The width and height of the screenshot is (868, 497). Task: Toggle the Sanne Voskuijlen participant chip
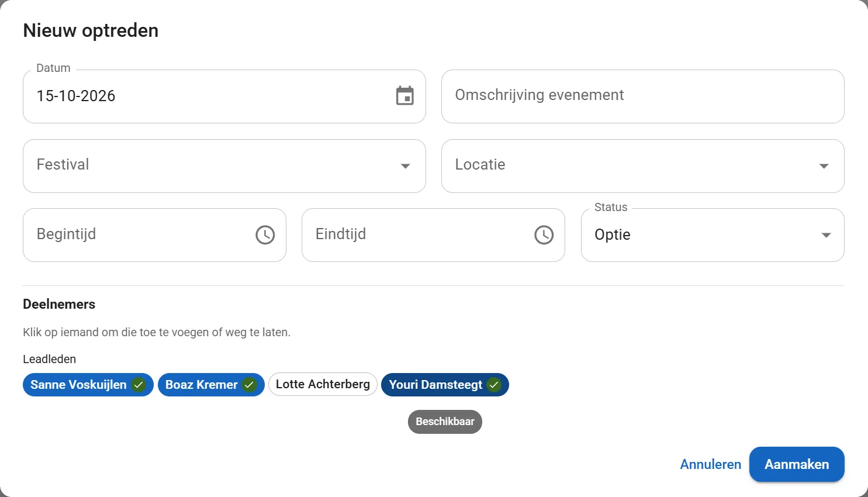pyautogui.click(x=88, y=385)
